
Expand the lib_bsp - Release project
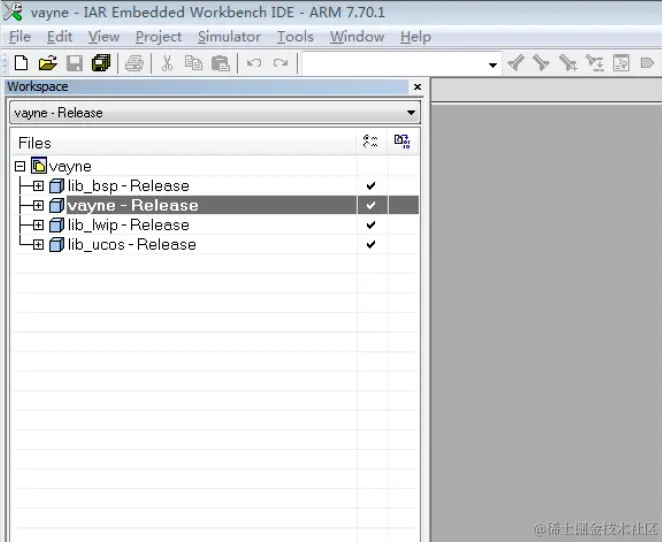coord(38,186)
